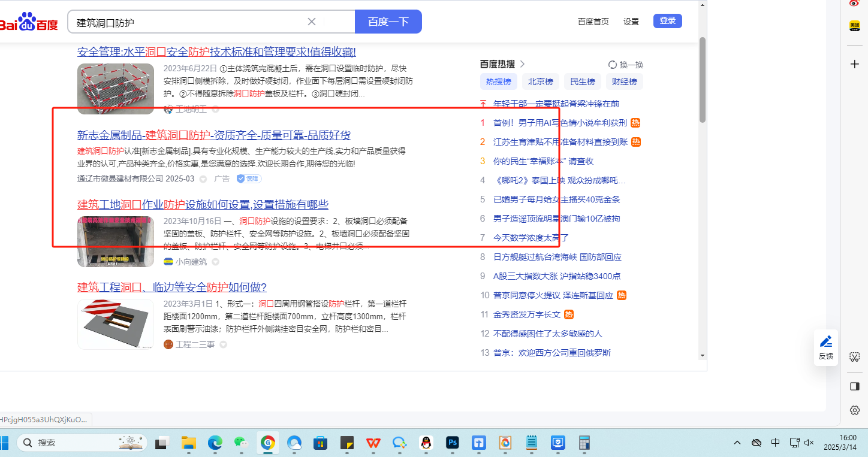The image size is (868, 457).
Task: Show hidden system tray icons chevron
Action: pyautogui.click(x=737, y=443)
